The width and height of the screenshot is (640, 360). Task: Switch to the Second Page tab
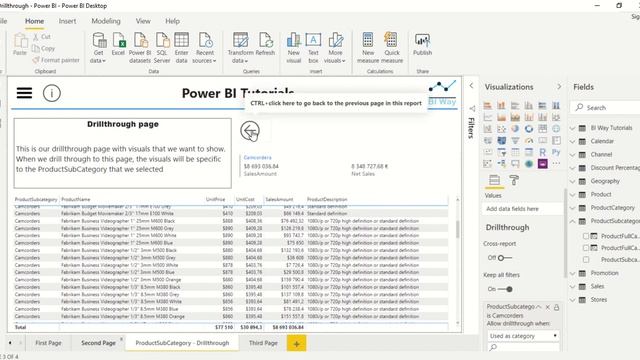tap(98, 343)
